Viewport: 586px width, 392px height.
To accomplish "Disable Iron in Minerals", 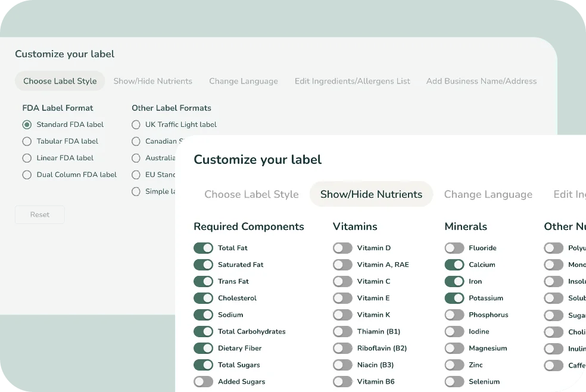I will click(x=454, y=281).
